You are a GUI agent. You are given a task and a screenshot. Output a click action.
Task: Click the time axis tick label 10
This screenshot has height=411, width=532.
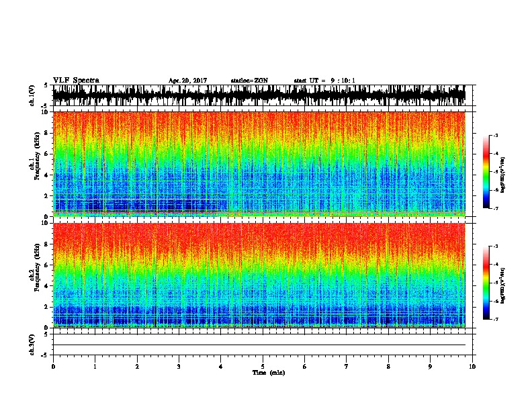(x=472, y=367)
